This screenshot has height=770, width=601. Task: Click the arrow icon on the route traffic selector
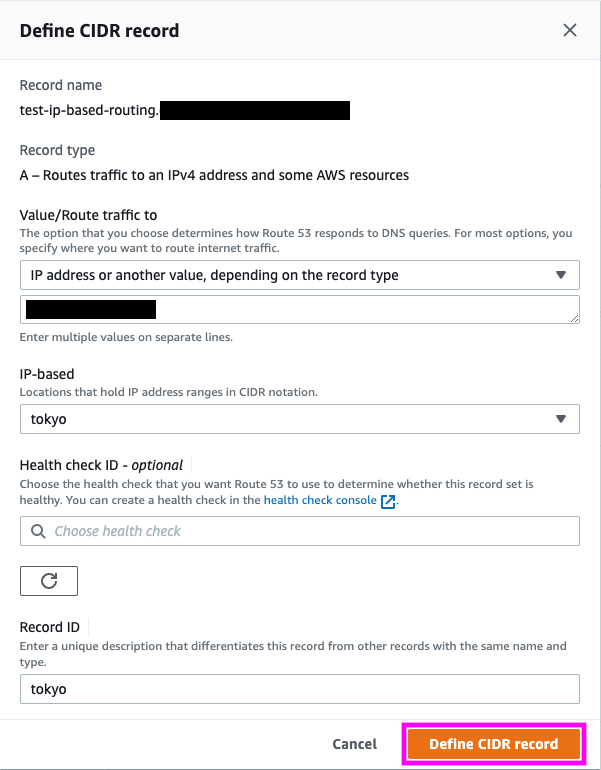pyautogui.click(x=561, y=275)
